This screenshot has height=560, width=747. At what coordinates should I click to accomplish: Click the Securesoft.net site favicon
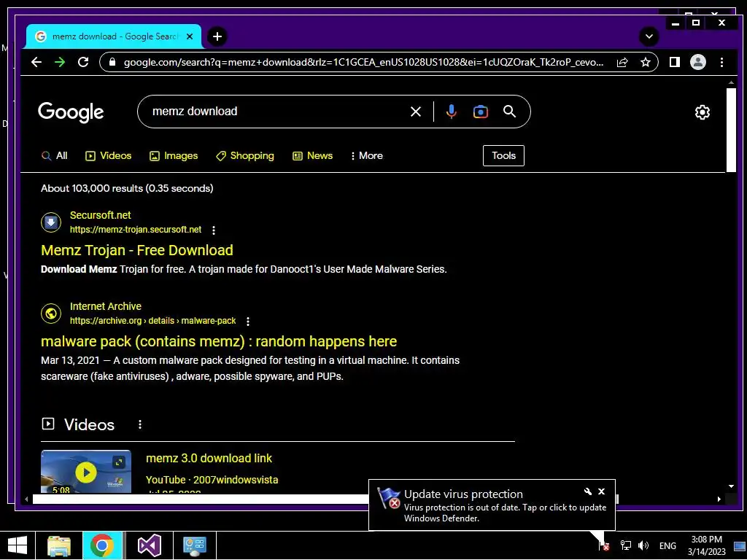tap(51, 222)
